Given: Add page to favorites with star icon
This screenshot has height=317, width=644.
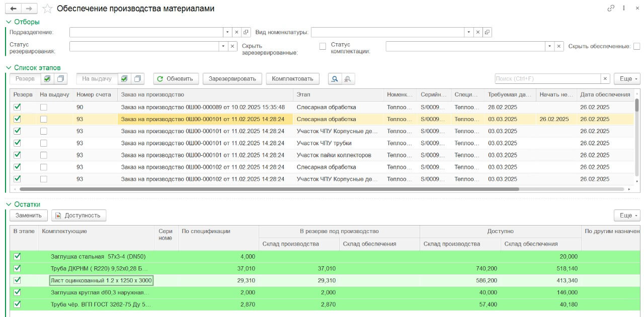Looking at the screenshot, I should (x=47, y=9).
